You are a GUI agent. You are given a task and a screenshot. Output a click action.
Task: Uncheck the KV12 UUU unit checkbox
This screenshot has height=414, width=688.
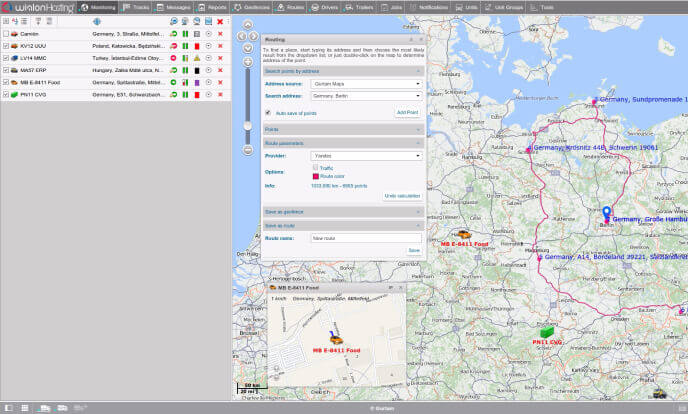point(6,46)
